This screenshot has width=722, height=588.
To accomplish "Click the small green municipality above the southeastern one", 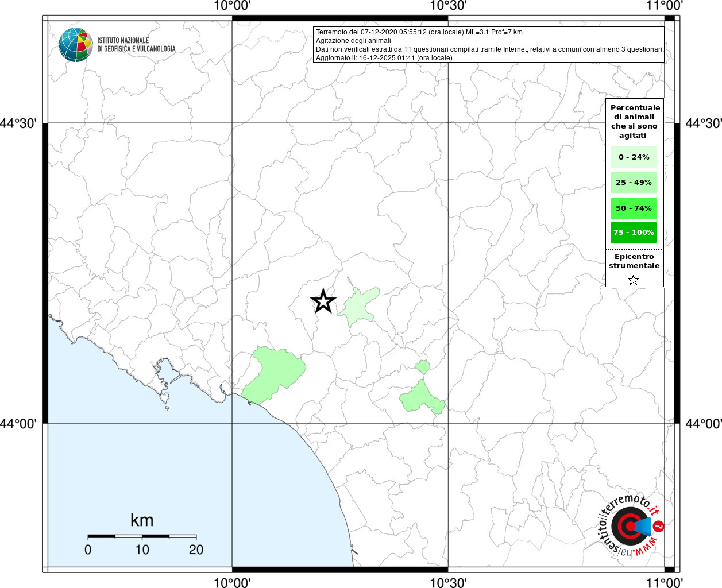I will [x=423, y=367].
